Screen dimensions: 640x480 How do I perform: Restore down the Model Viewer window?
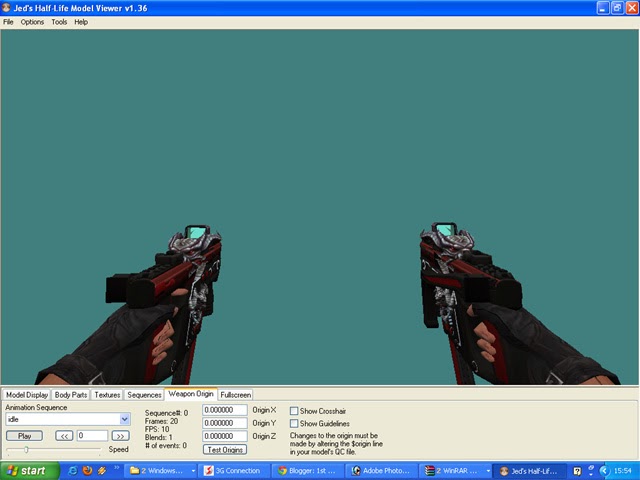coord(617,8)
